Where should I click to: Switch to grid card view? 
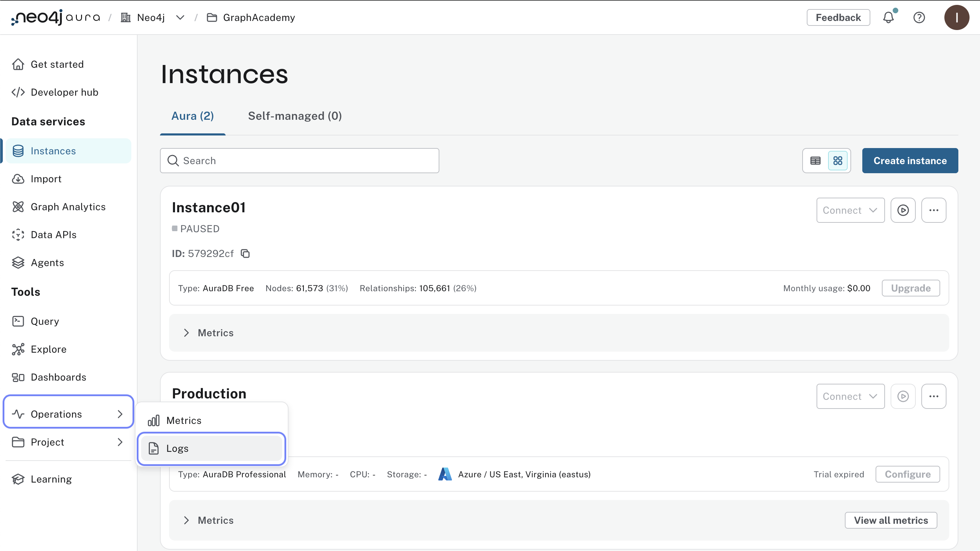[838, 161]
